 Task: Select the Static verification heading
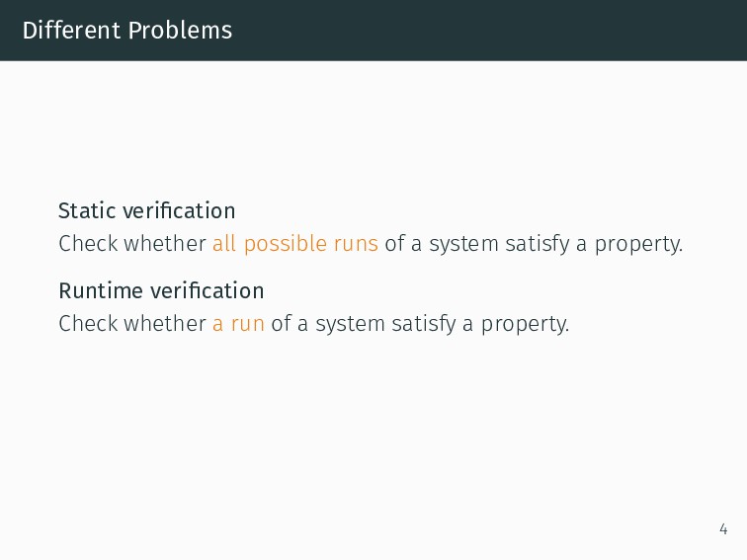(146, 210)
